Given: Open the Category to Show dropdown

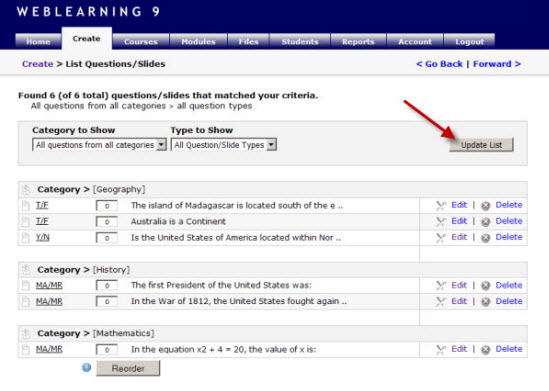Looking at the screenshot, I should point(99,145).
